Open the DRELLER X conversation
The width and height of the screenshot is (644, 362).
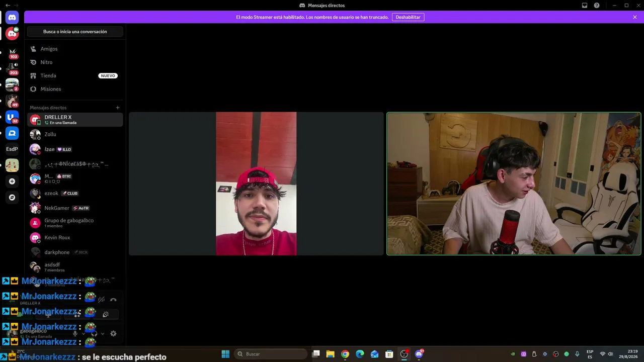click(x=75, y=120)
